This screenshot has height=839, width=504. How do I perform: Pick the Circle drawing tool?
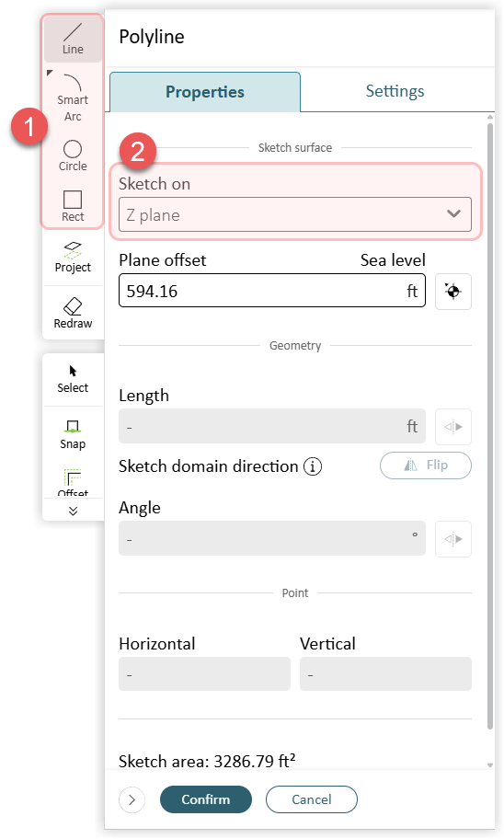pyautogui.click(x=73, y=155)
